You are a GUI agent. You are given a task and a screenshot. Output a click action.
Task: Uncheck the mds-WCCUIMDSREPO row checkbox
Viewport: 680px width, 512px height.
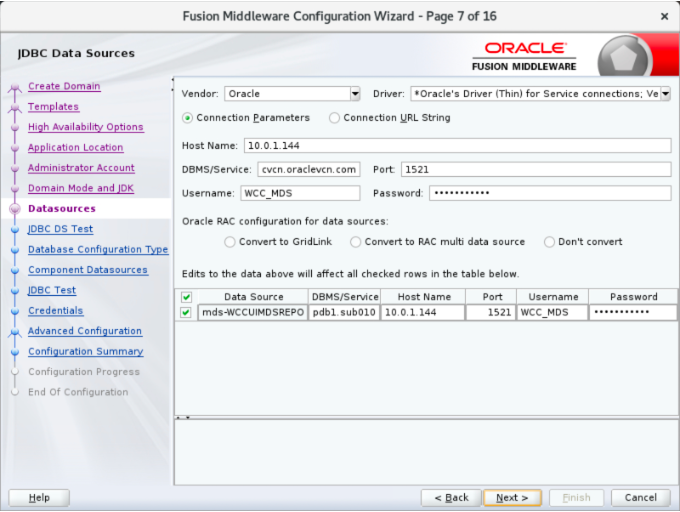point(186,313)
